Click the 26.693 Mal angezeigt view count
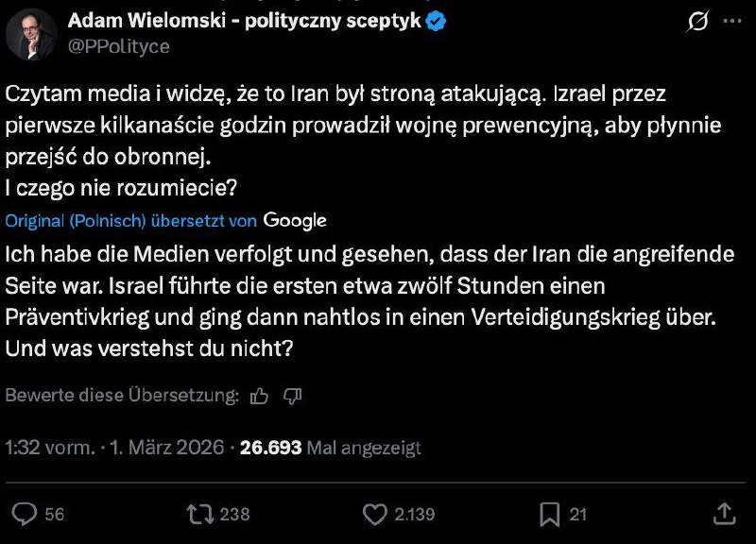The height and width of the screenshot is (544, 756). coord(331,448)
